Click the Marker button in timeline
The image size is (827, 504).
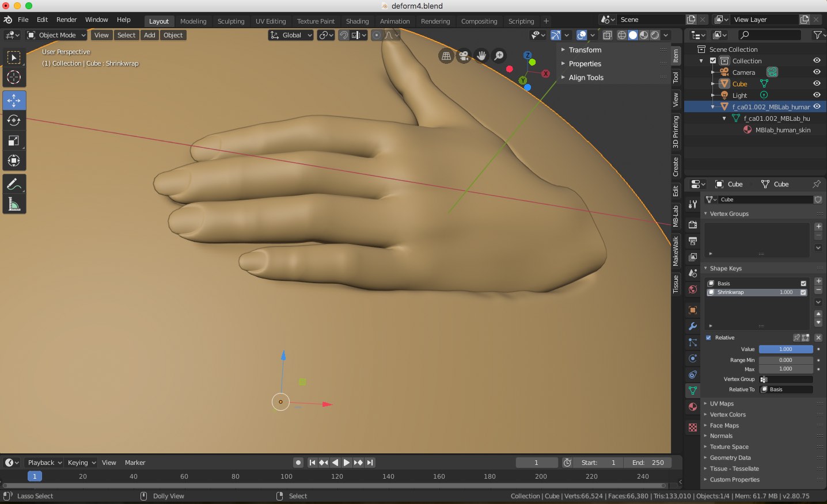(x=135, y=463)
